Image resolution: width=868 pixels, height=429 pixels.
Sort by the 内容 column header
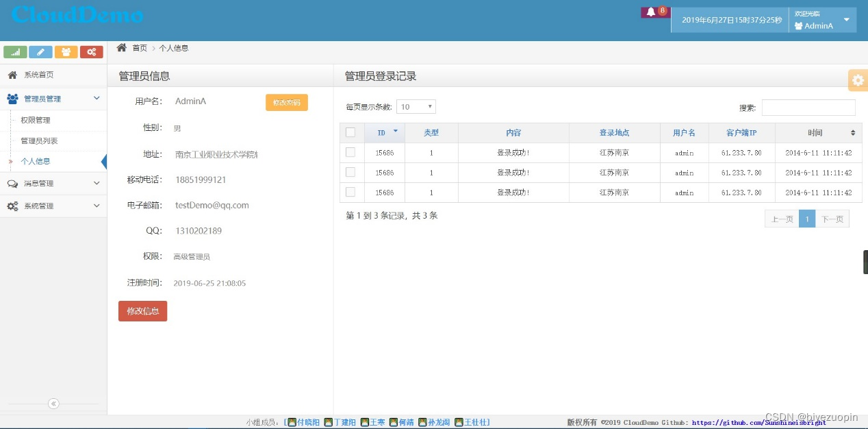(513, 133)
